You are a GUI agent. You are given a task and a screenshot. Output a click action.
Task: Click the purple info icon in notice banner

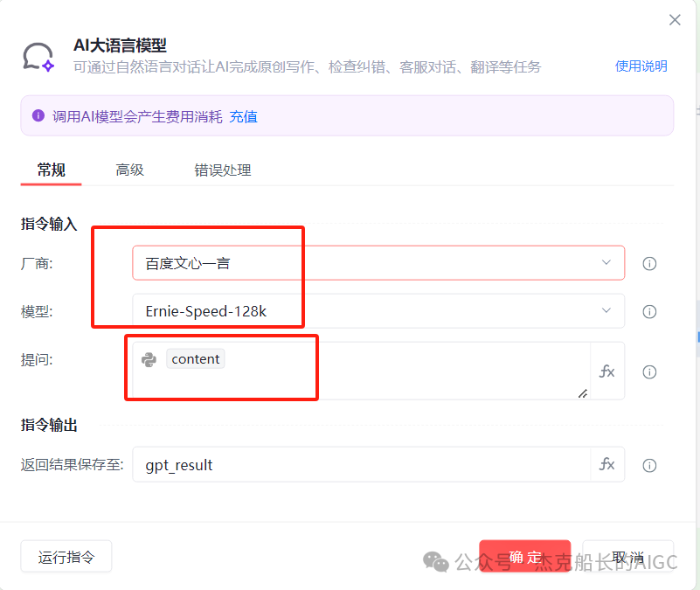click(38, 115)
